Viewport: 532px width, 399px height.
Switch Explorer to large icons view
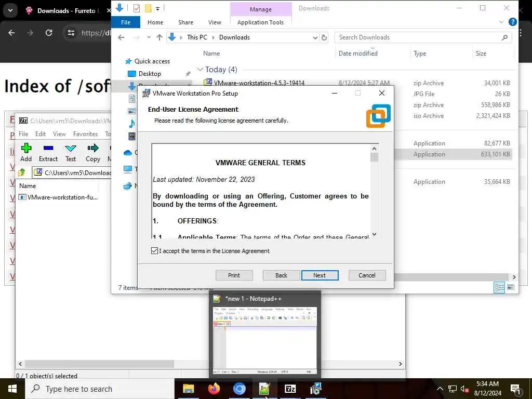(511, 287)
